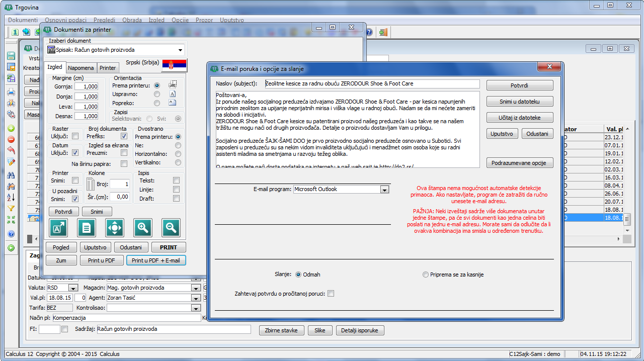Click the Snimi u datoteku button
The height and width of the screenshot is (361, 644).
pos(520,102)
